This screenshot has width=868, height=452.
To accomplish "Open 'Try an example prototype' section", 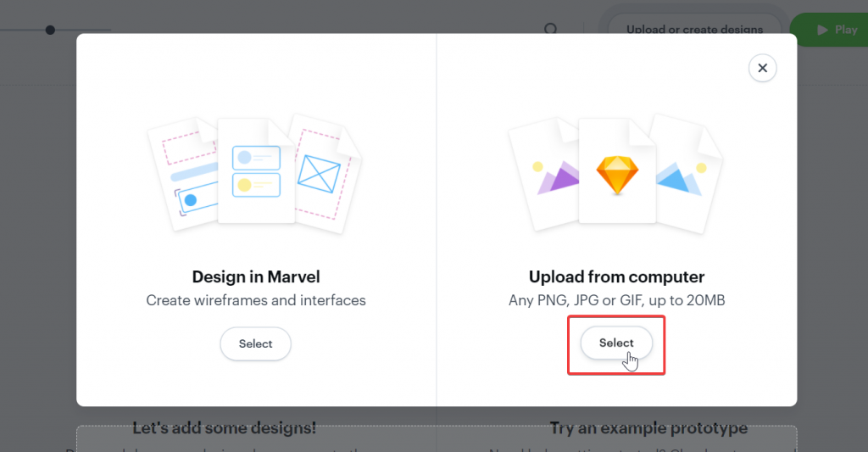I will click(648, 429).
